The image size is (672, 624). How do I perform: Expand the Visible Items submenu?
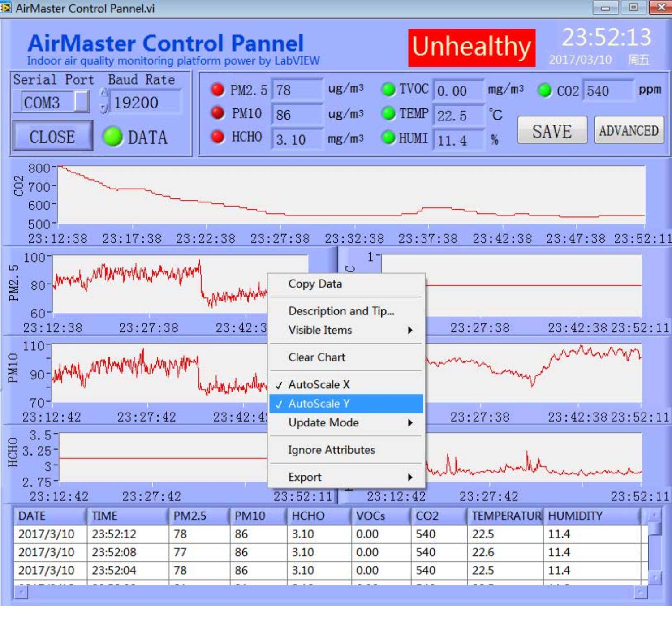(346, 330)
